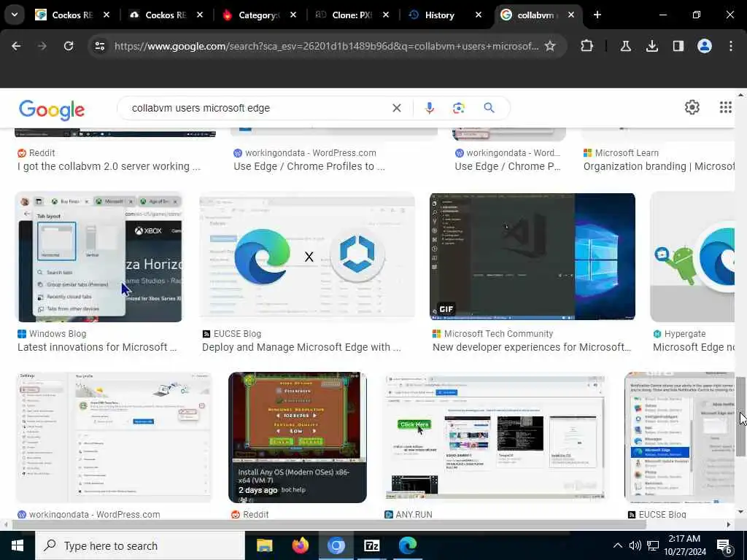Viewport: 747px width, 560px height.
Task: Open the Chrome profile avatar
Action: (704, 46)
